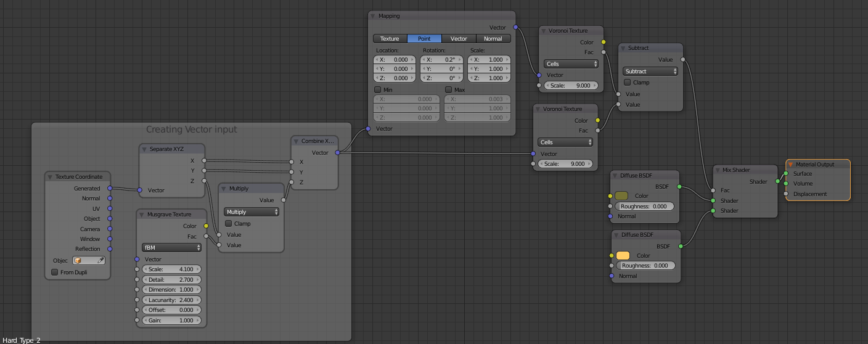
Task: Click the Camera output socket
Action: tap(110, 229)
